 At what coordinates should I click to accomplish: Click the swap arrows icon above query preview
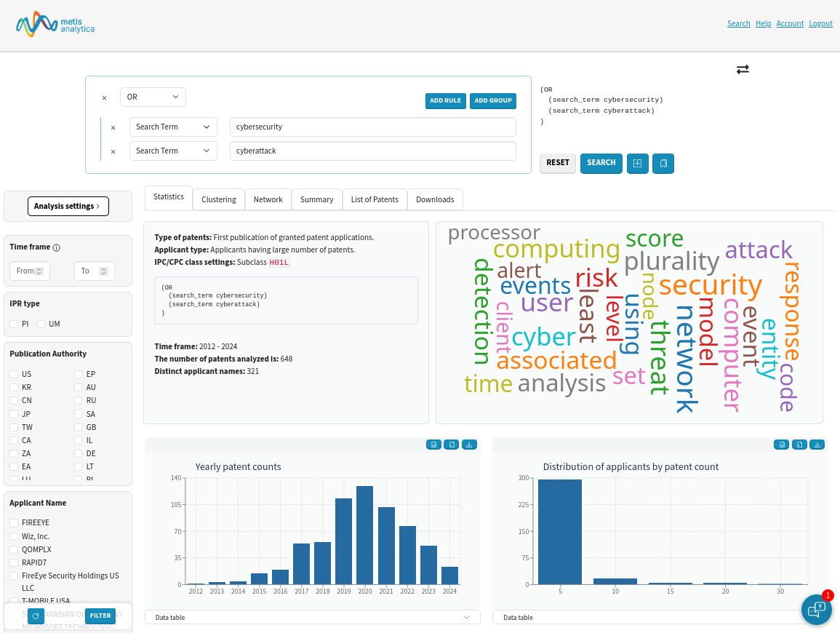click(742, 69)
